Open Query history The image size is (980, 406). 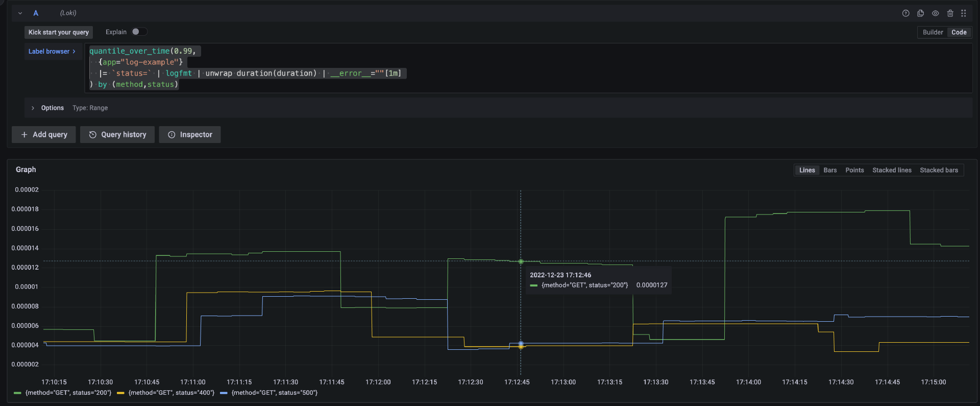(x=117, y=135)
